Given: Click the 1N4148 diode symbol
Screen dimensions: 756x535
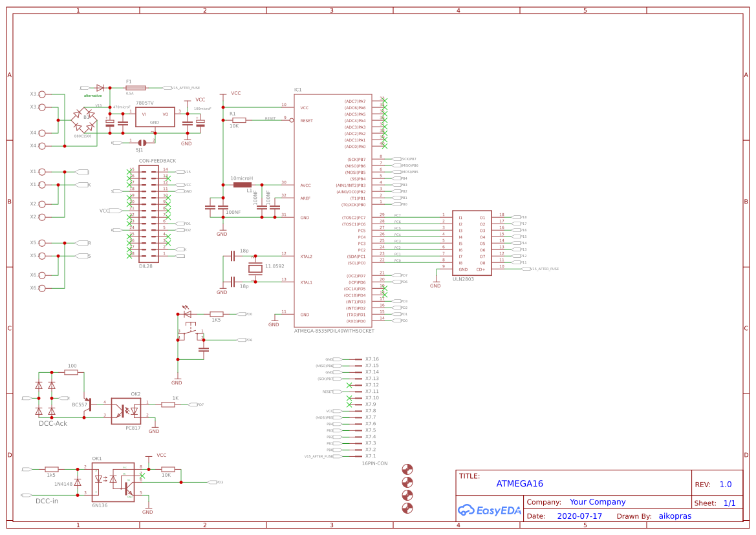Looking at the screenshot, I should [78, 481].
